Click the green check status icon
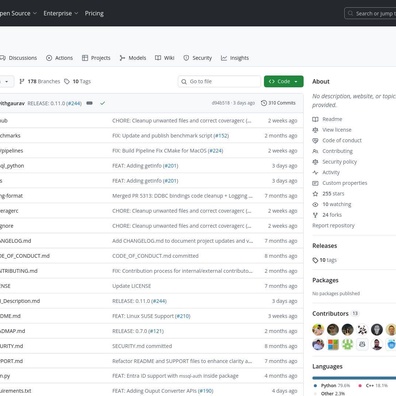The height and width of the screenshot is (396, 396). pos(102,103)
